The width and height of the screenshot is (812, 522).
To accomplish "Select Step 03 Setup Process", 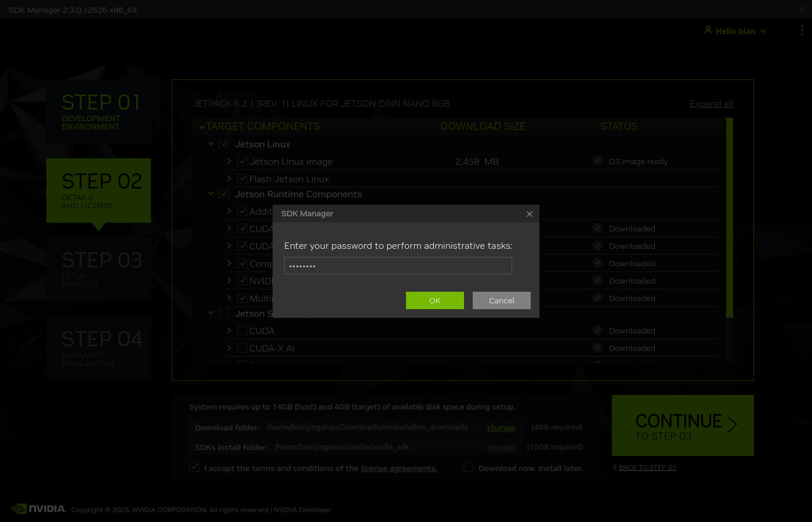I will 99,269.
